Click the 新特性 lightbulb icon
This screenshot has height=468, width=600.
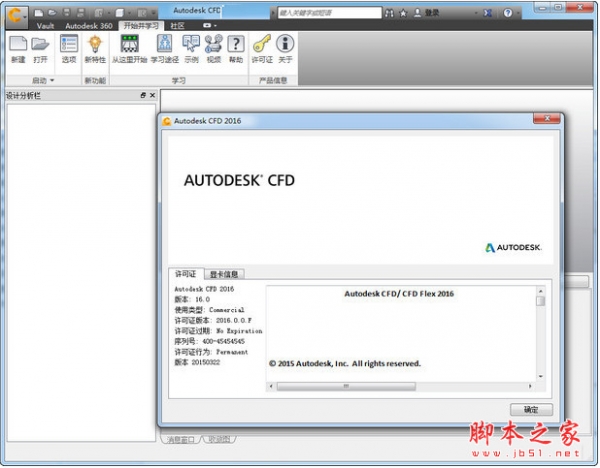tap(95, 49)
